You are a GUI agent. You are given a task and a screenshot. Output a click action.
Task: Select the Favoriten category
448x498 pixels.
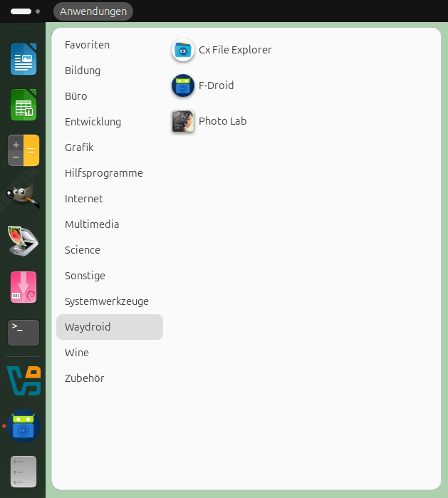(87, 45)
